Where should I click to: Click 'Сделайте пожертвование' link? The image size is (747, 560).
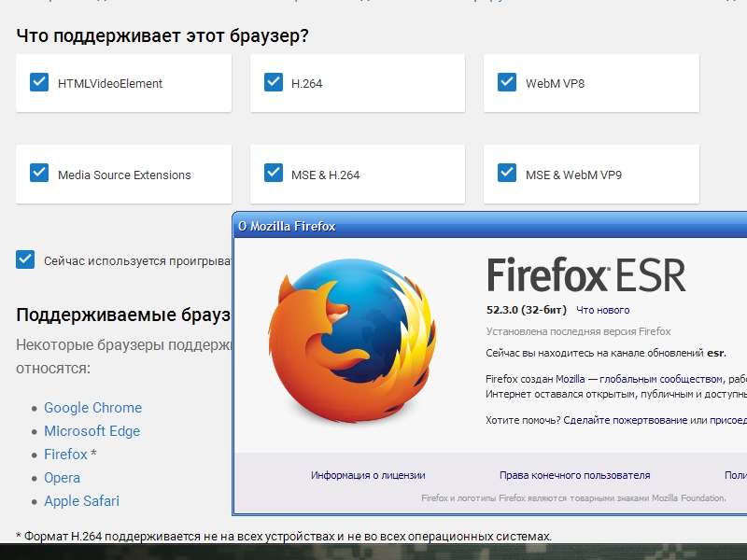tap(625, 421)
